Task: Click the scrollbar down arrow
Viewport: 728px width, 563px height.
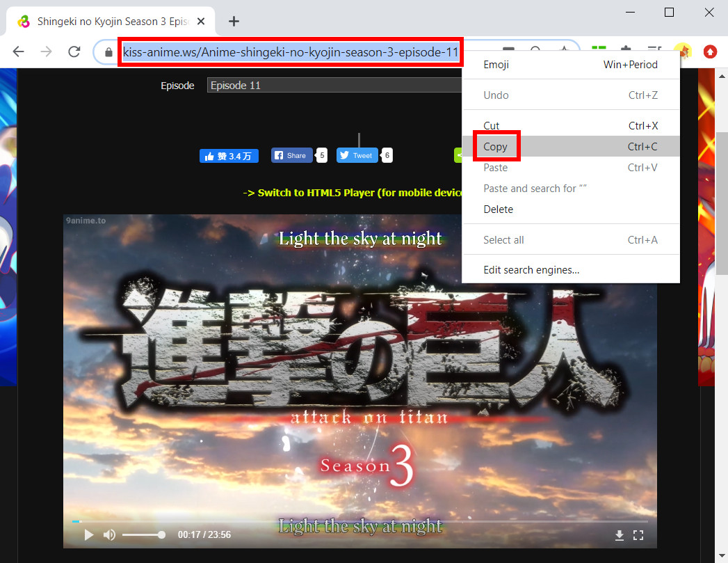Action: tap(722, 555)
